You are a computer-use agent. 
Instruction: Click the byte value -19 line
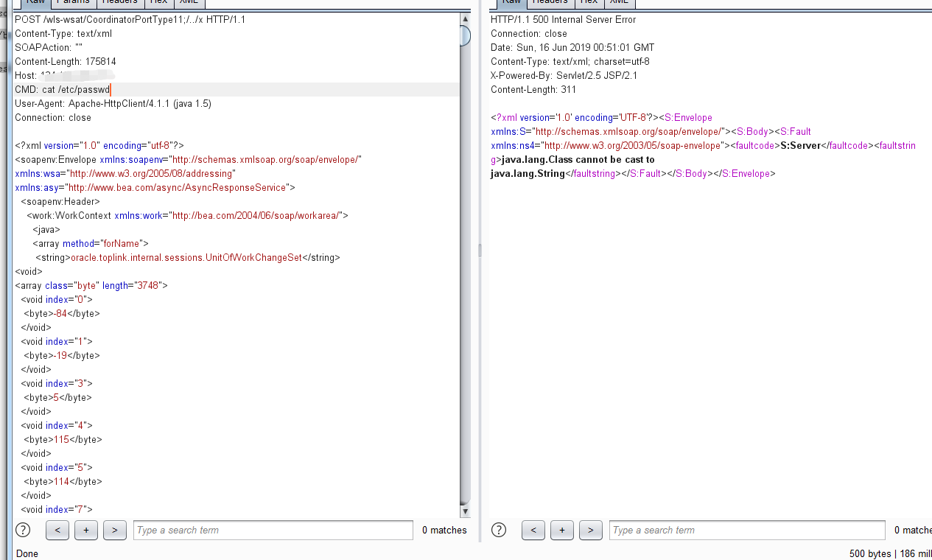coord(62,355)
